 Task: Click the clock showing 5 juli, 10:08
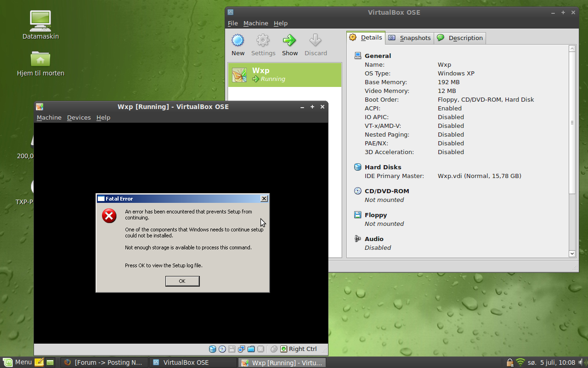tap(551, 362)
